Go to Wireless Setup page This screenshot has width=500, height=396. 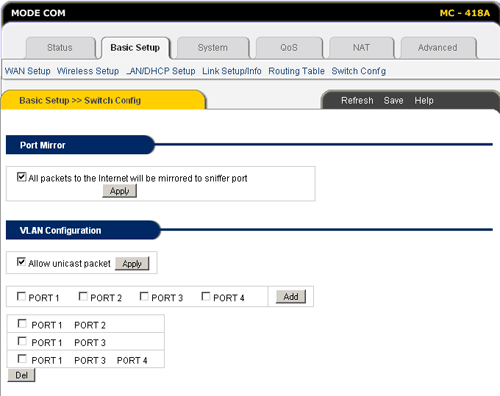(x=88, y=71)
